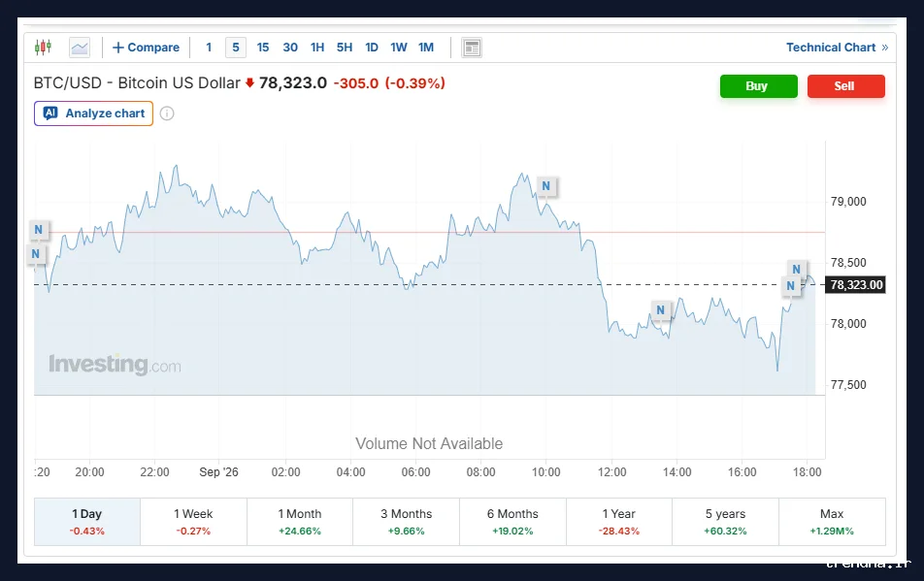Click the -305.0 (-0.39%) change value
Viewport: 924px width, 581px height.
tap(389, 83)
